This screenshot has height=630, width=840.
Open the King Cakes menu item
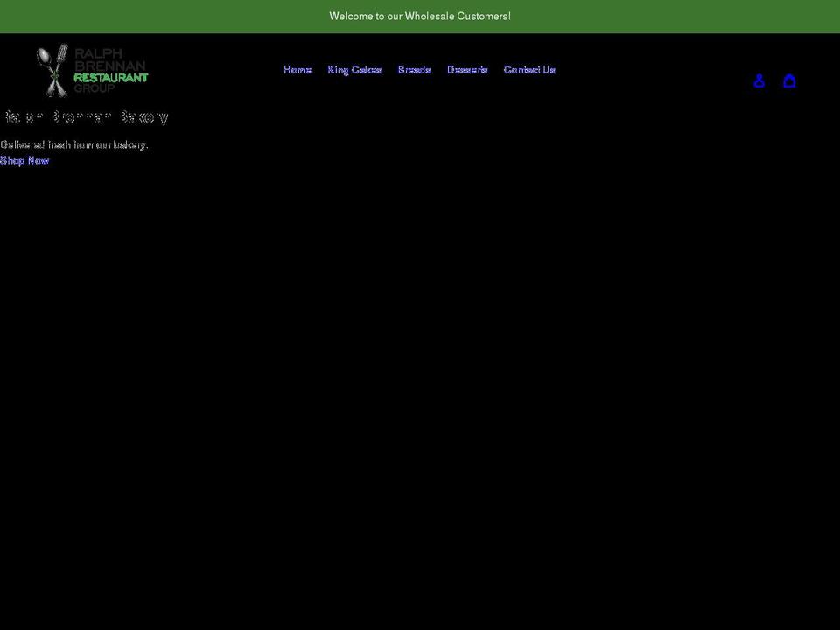[354, 69]
